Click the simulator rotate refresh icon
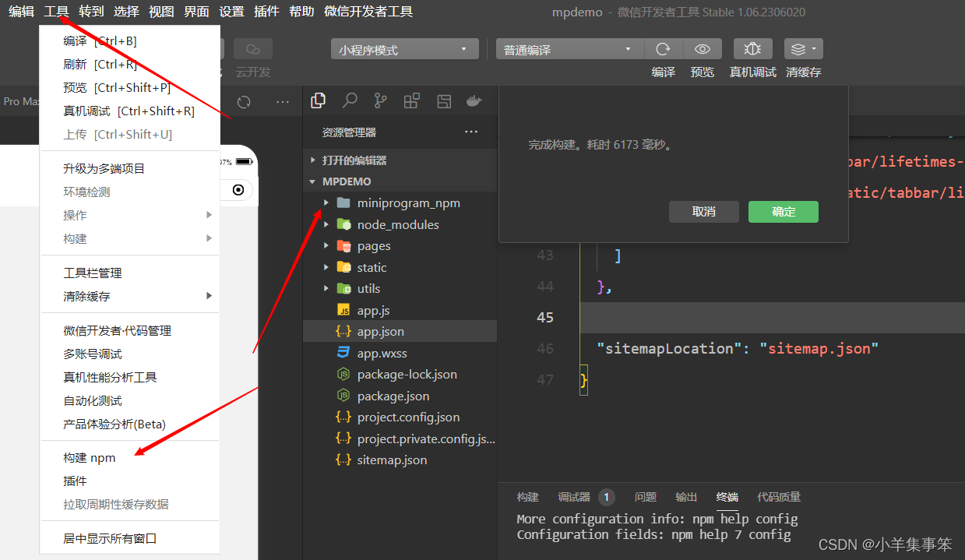The image size is (965, 560). coord(244,102)
